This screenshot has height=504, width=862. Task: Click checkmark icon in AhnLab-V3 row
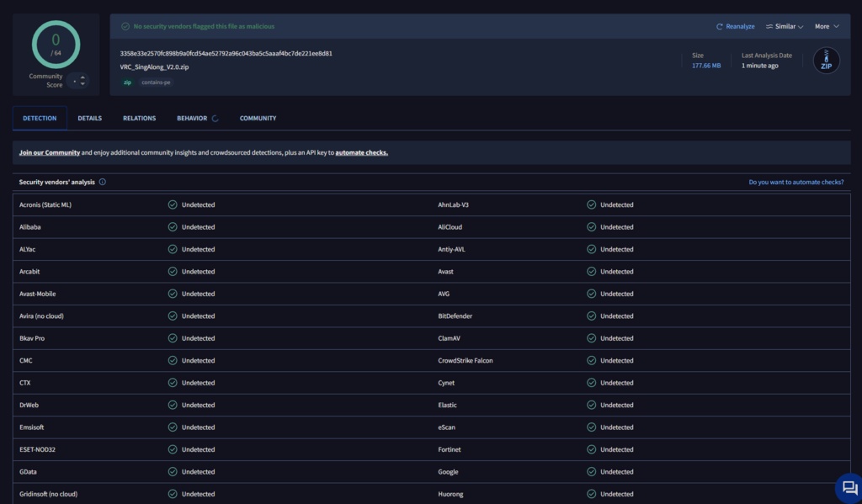[x=591, y=204]
